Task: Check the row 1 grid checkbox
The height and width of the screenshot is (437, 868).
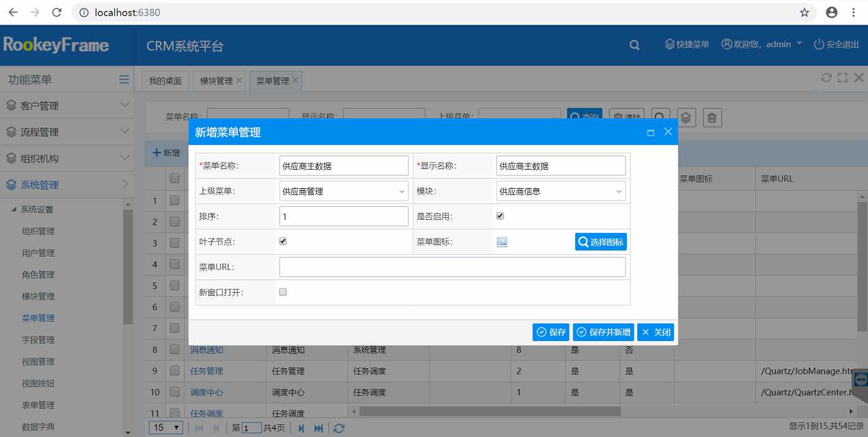Action: click(175, 200)
